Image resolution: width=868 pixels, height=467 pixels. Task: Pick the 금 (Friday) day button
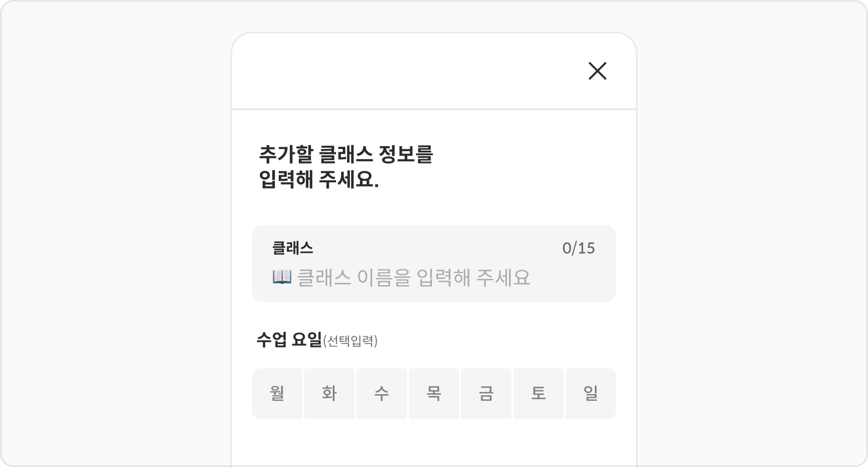pos(486,394)
